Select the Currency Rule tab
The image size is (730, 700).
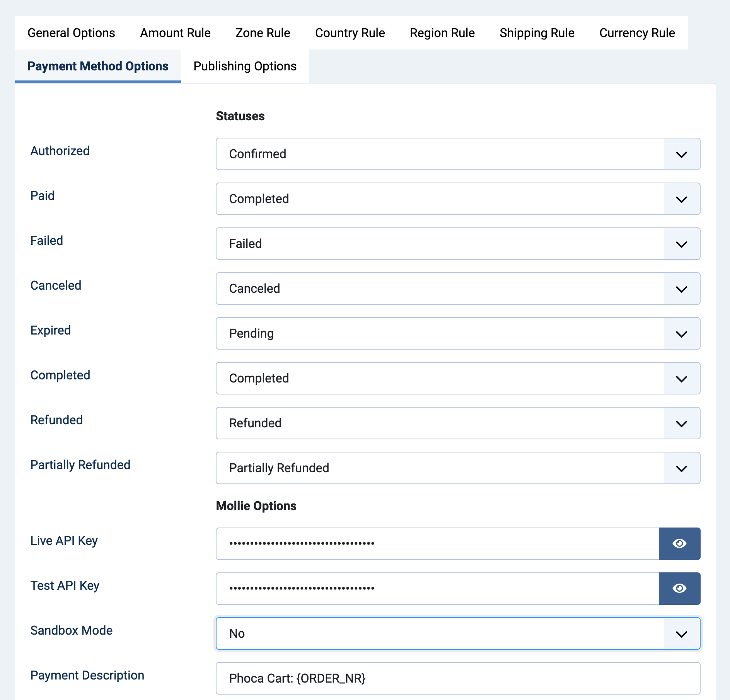click(637, 33)
